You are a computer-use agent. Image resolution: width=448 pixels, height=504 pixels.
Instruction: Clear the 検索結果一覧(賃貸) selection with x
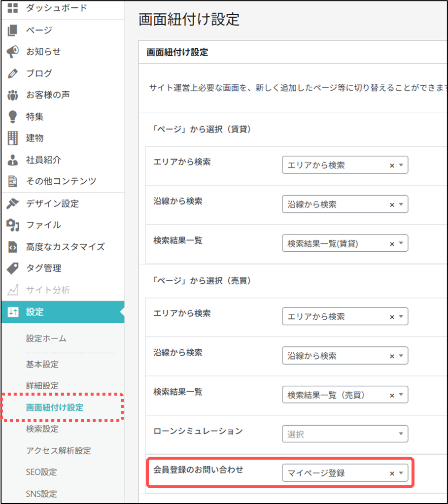[x=392, y=243]
